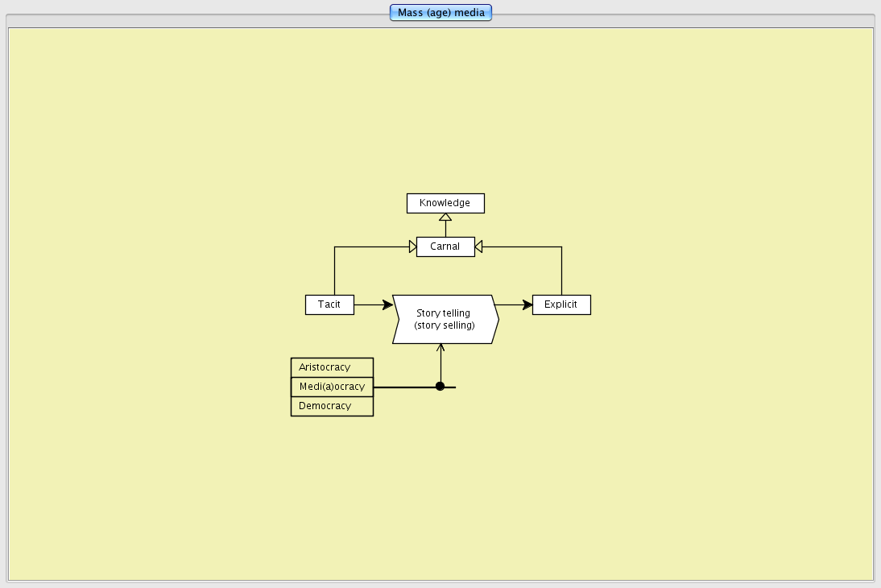881x588 pixels.
Task: Click the Democracy row in the list
Action: point(332,406)
